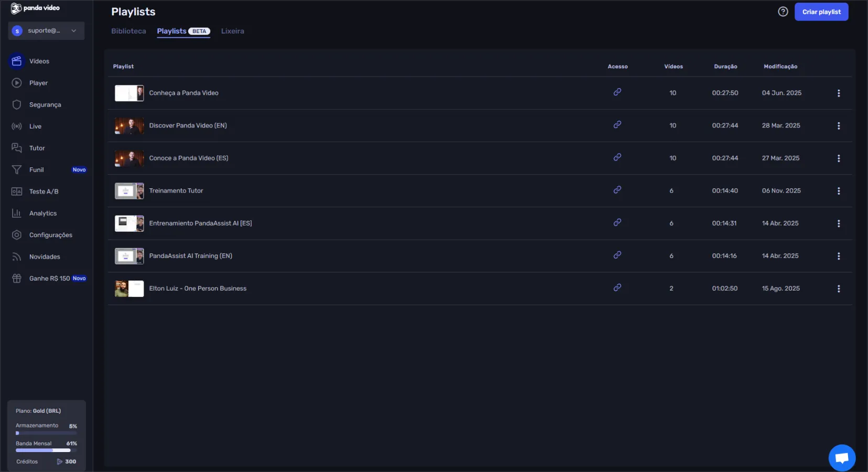The height and width of the screenshot is (472, 868).
Task: Click the Novidades feed icon
Action: (x=17, y=257)
